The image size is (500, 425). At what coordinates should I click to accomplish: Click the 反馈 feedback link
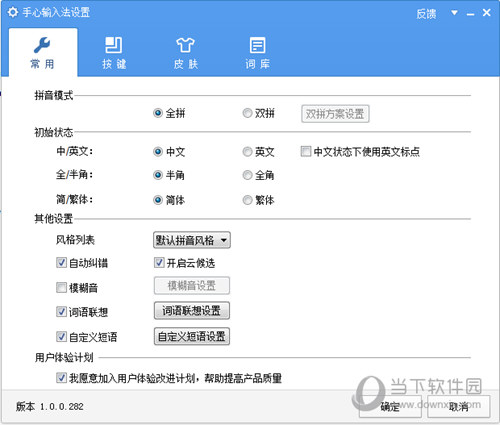coord(426,14)
